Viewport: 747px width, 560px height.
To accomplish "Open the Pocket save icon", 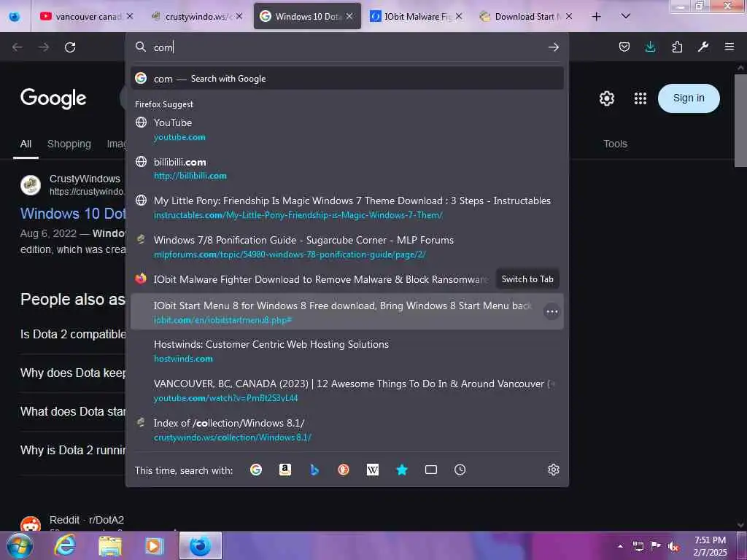I will [624, 47].
